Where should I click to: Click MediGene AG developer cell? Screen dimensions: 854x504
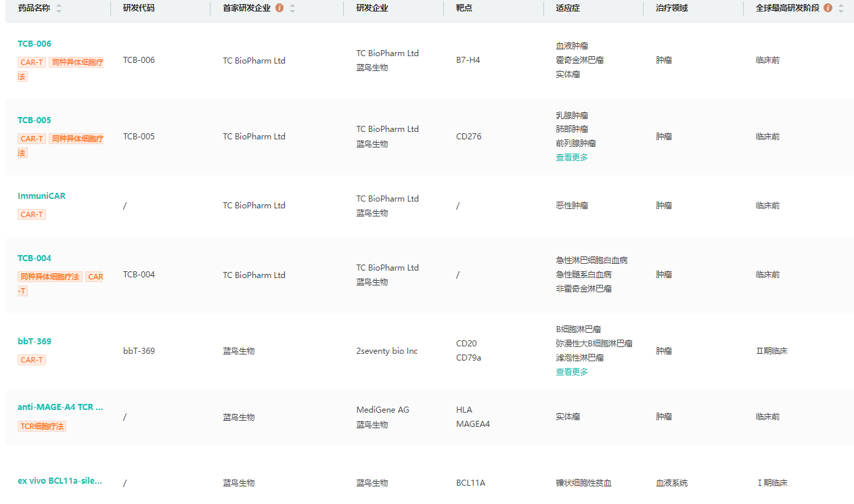point(383,410)
